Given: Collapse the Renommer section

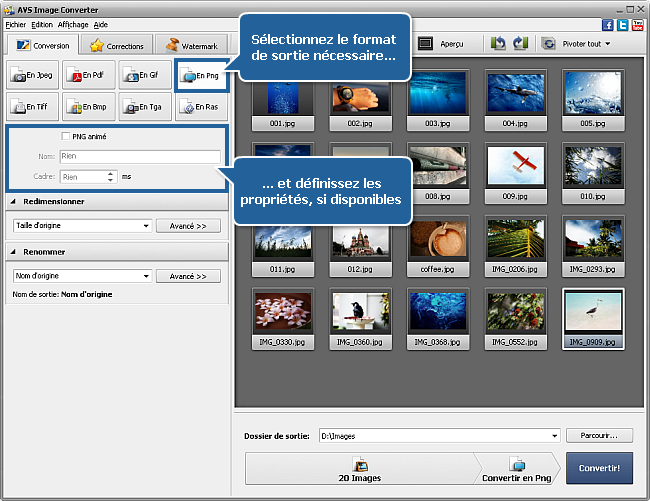Looking at the screenshot, I should 13,252.
